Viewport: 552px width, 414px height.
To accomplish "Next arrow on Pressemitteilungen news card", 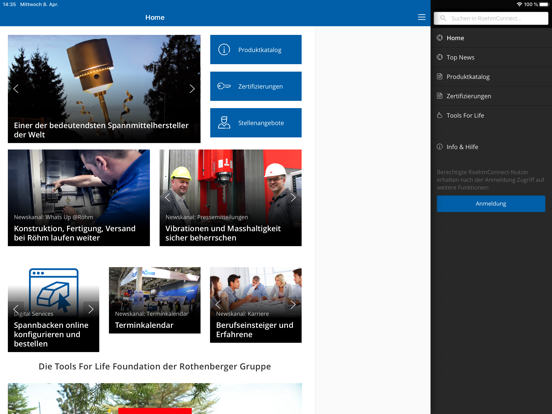I will 293,197.
